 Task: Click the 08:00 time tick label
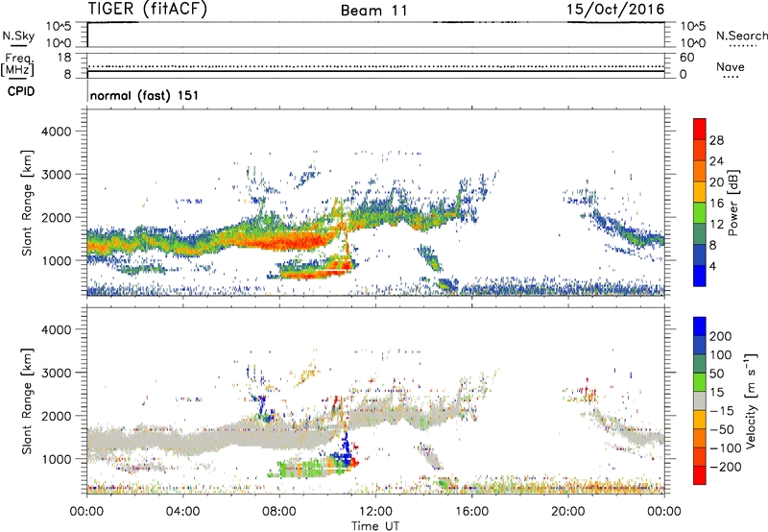(x=278, y=512)
